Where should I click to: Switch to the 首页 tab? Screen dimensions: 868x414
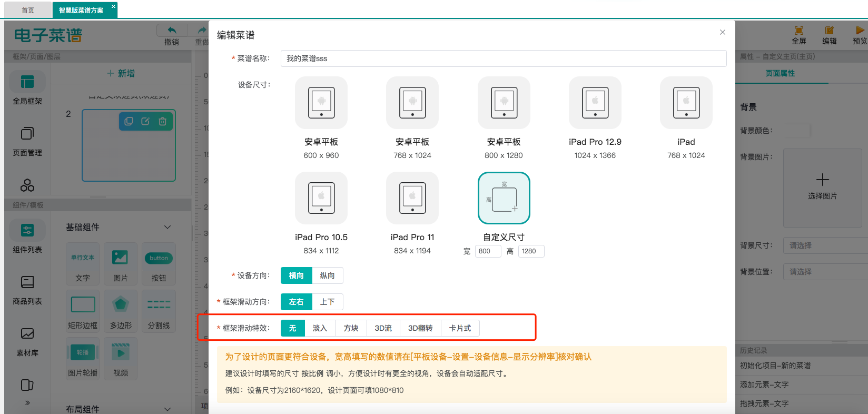point(28,10)
